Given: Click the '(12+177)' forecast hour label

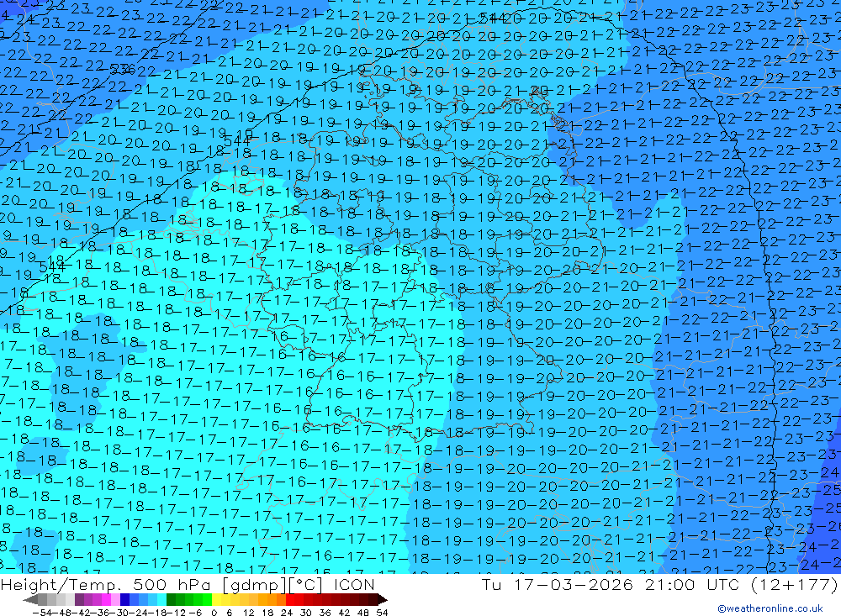Looking at the screenshot, I should 794,584.
